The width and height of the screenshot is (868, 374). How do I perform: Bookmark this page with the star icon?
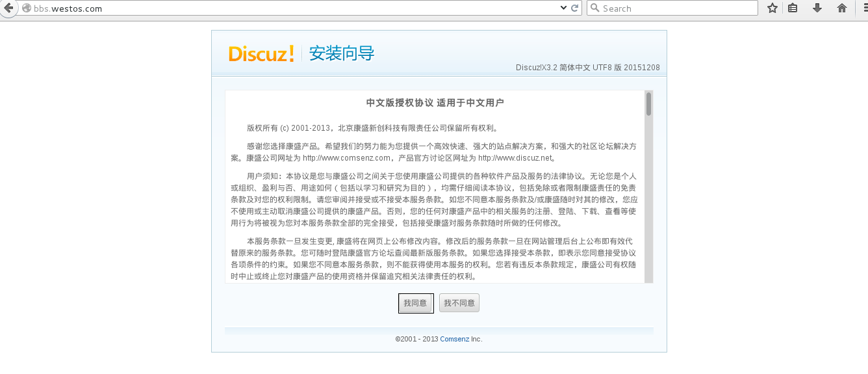772,8
